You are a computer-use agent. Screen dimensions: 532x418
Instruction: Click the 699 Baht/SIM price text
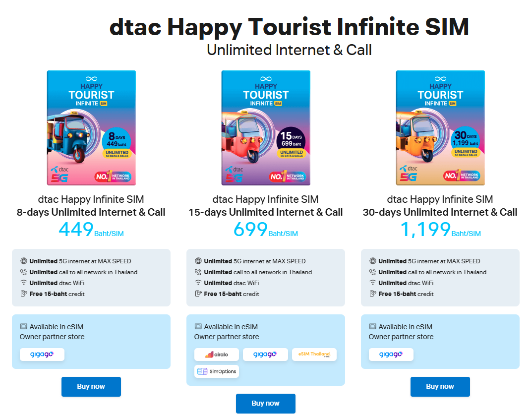[266, 230]
